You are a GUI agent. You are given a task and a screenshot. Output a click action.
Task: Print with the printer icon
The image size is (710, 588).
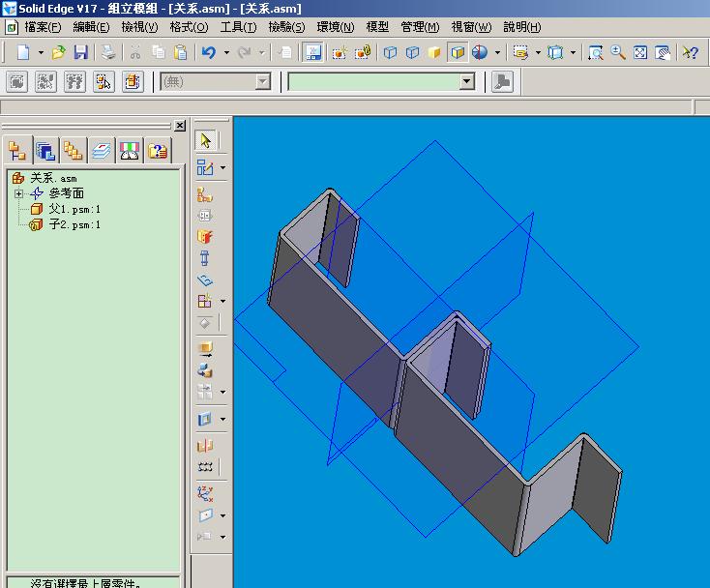(108, 52)
